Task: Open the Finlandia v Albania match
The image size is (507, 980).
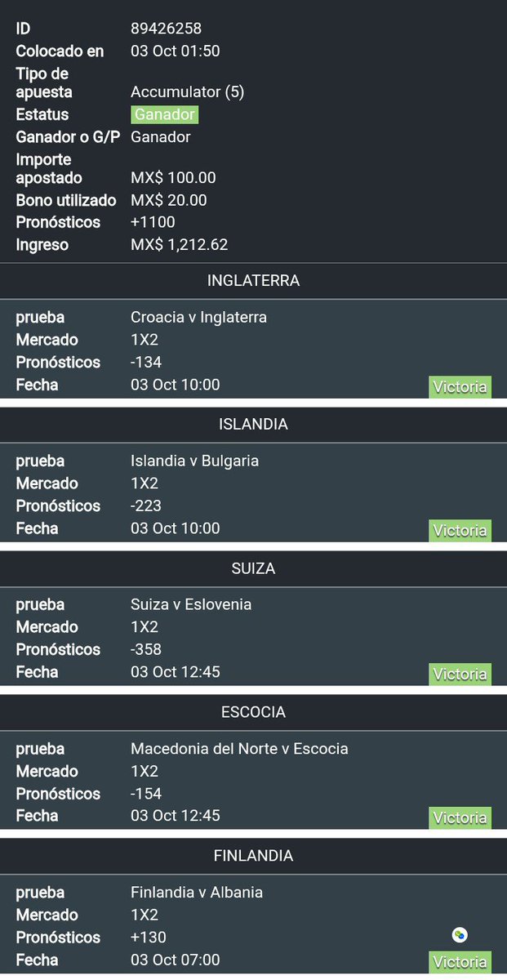Action: click(197, 893)
